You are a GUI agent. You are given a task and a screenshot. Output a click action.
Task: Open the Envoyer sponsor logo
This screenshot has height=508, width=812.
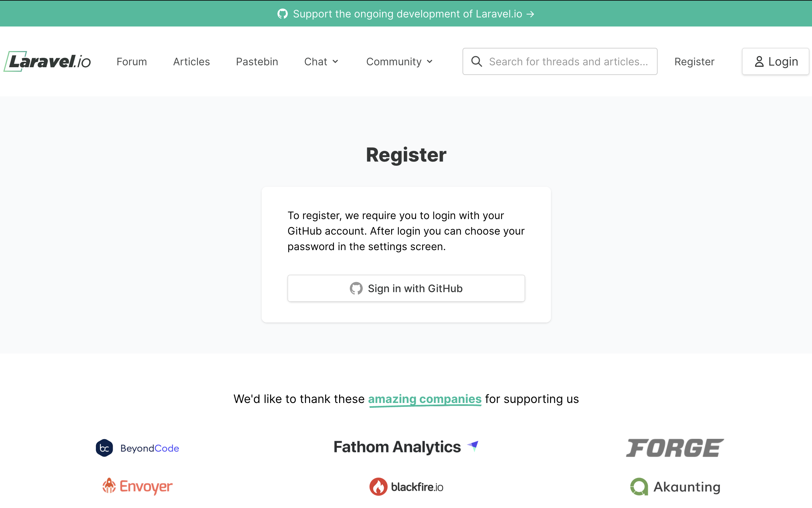click(x=137, y=486)
